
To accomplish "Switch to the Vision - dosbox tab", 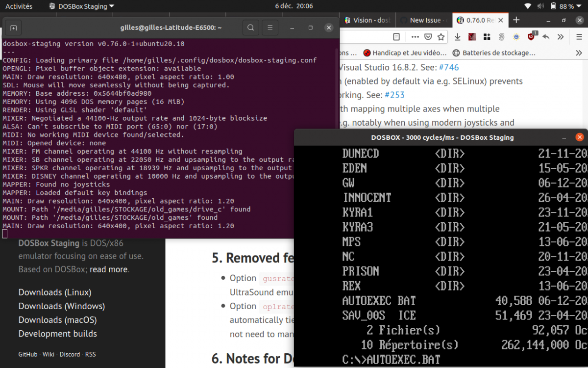I will click(367, 20).
